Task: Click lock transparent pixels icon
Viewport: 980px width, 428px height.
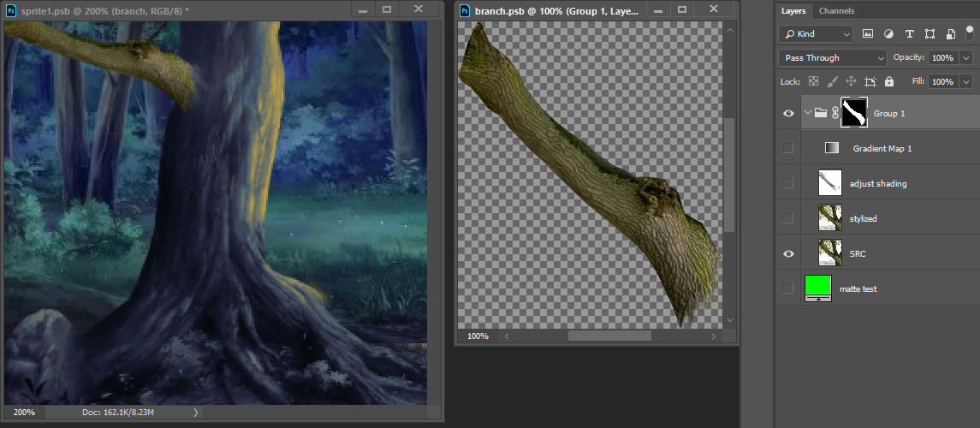Action: [813, 81]
